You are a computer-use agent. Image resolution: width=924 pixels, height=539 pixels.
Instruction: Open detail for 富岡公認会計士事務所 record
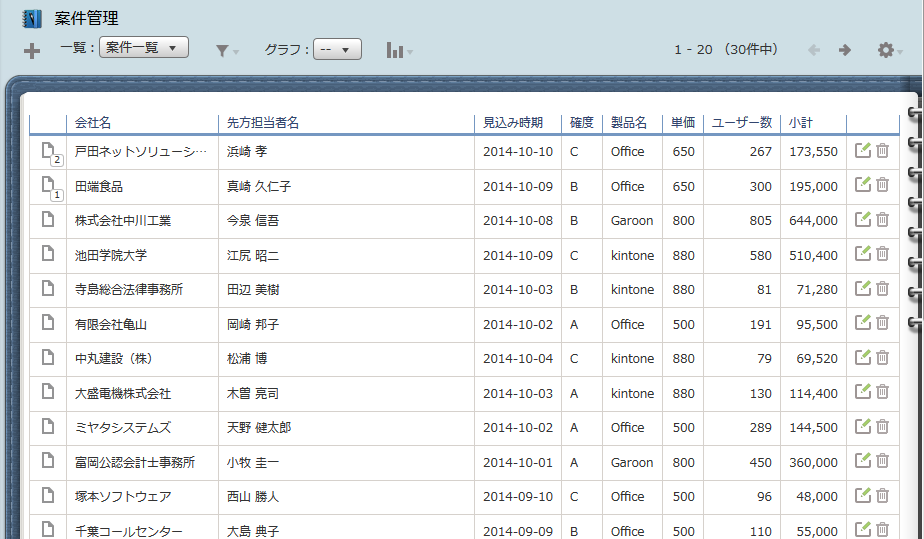(x=48, y=461)
